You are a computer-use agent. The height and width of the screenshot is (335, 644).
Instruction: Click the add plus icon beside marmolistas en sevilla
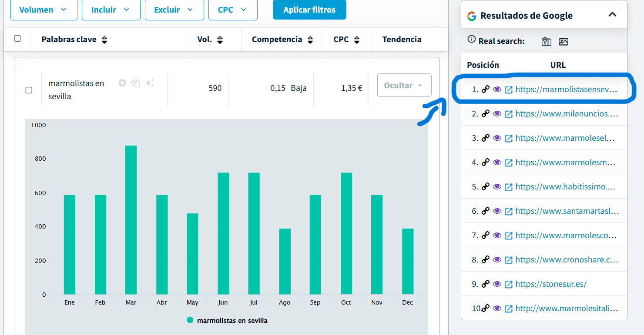(x=122, y=83)
